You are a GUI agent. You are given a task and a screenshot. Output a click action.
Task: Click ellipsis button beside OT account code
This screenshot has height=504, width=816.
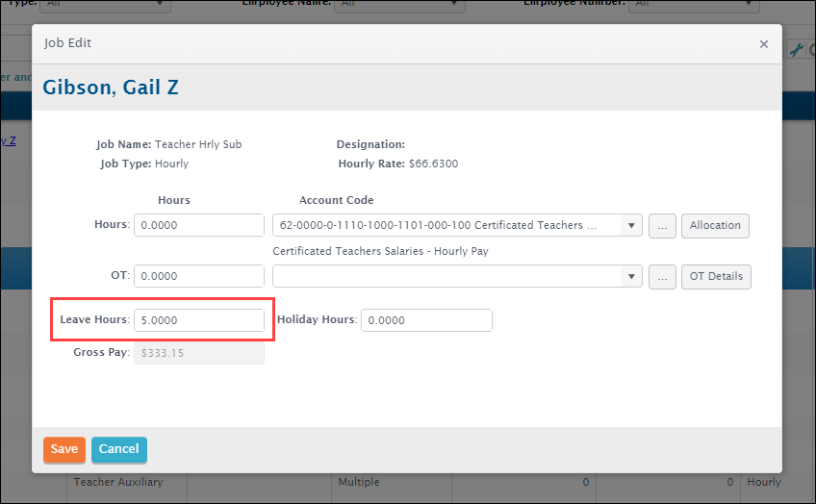coord(661,276)
